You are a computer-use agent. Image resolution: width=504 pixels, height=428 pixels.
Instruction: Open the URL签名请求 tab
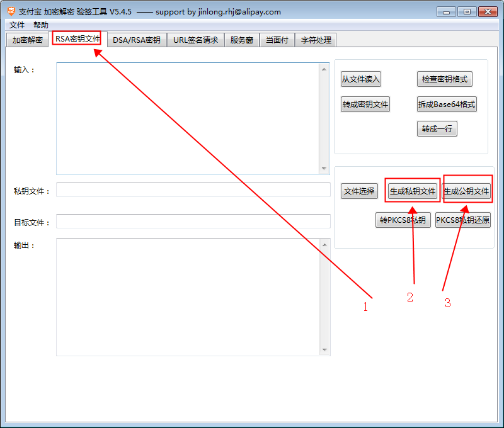coord(195,40)
